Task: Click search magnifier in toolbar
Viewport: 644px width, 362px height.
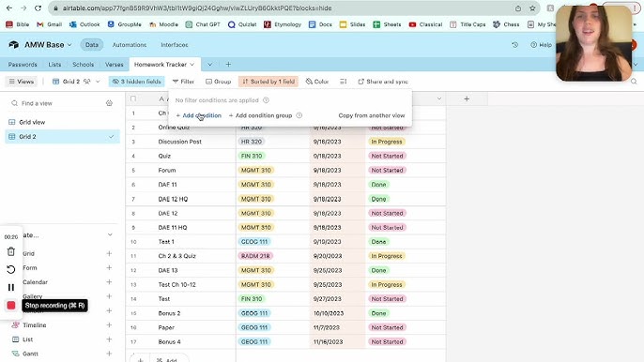Action: pyautogui.click(x=634, y=82)
